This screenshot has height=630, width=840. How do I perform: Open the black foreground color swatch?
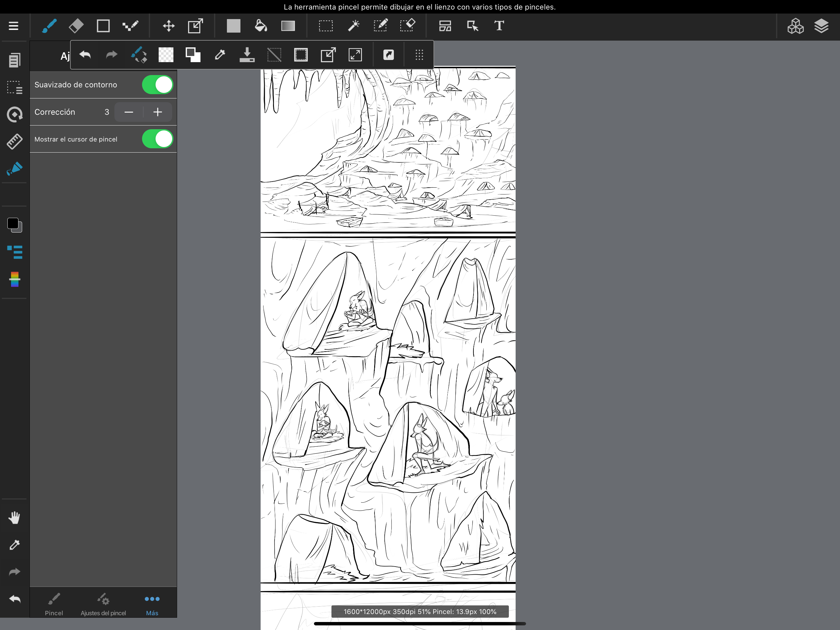pos(13,223)
